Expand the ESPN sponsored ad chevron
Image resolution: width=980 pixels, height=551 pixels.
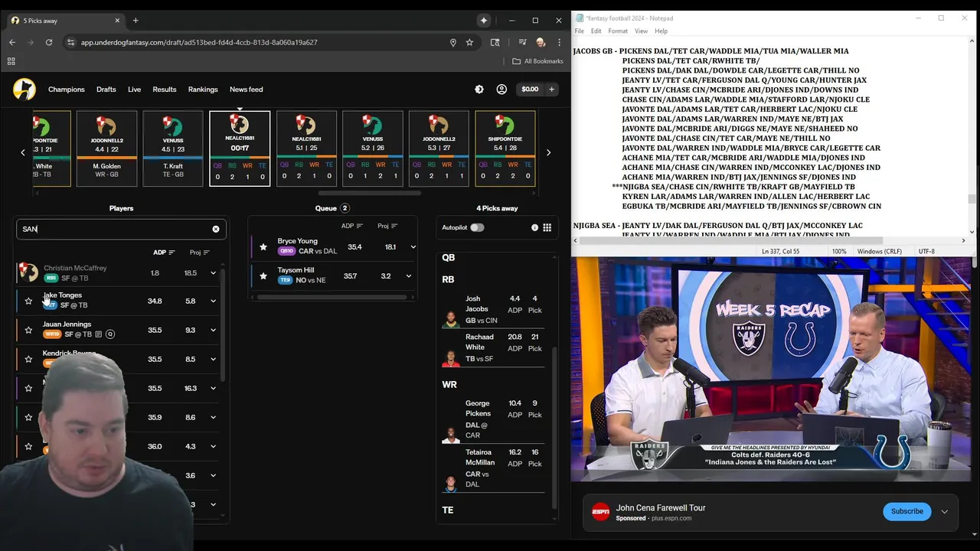[945, 512]
